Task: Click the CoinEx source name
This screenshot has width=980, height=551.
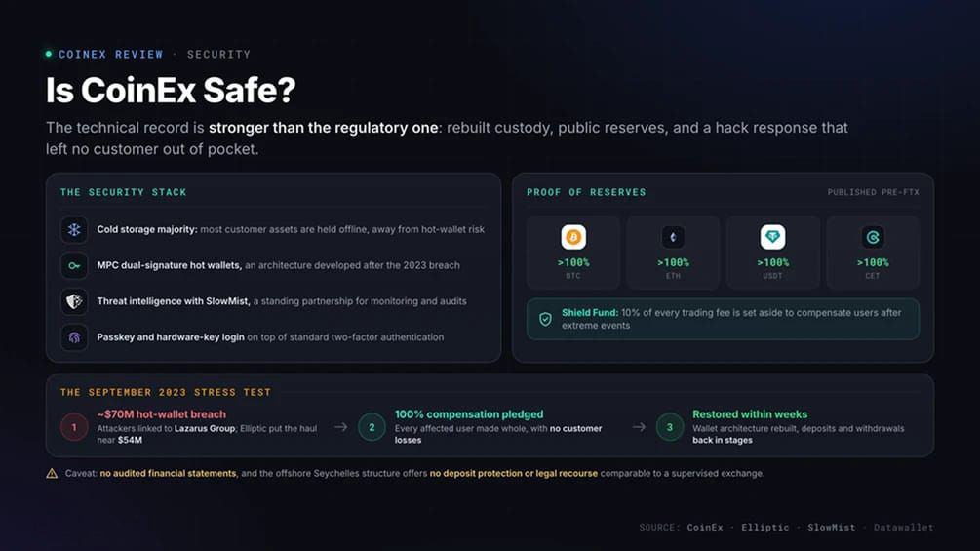Action: pyautogui.click(x=705, y=528)
